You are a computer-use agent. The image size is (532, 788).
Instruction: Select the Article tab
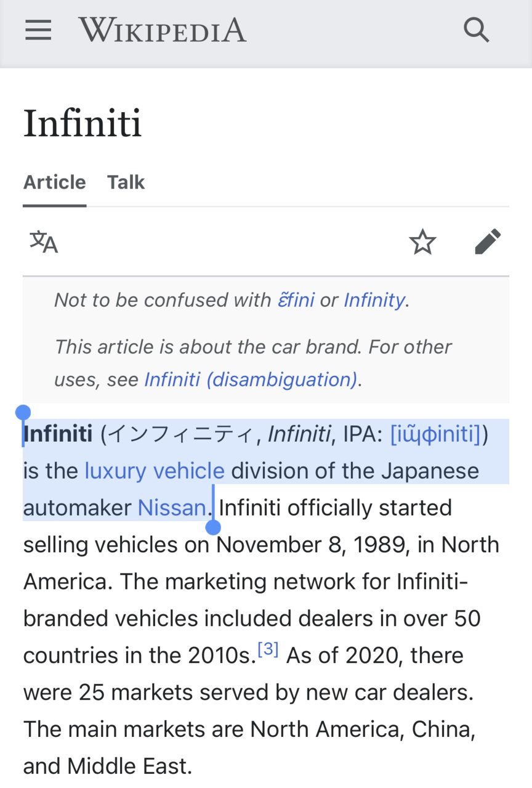55,182
